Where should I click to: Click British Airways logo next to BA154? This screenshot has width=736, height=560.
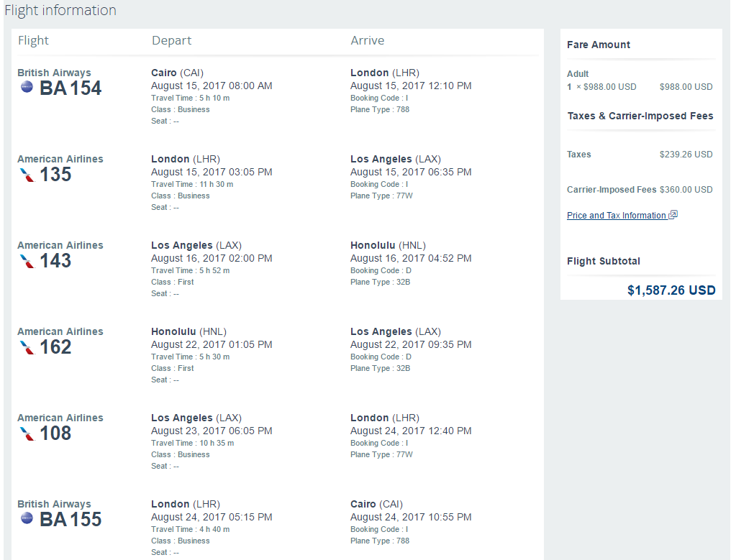(27, 87)
